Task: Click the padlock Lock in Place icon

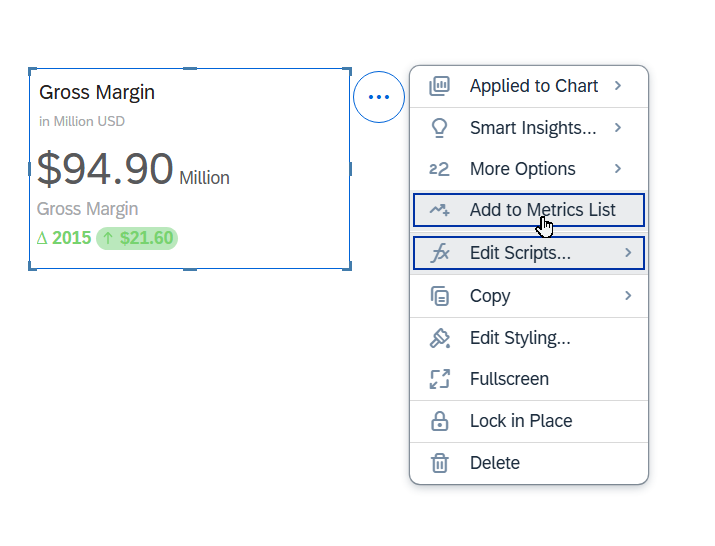Action: (439, 421)
